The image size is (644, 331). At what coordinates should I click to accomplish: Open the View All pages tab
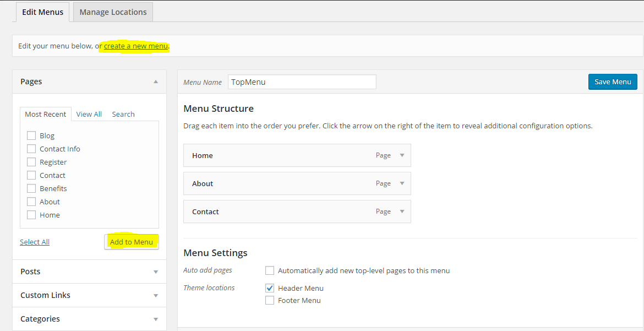[x=89, y=114]
